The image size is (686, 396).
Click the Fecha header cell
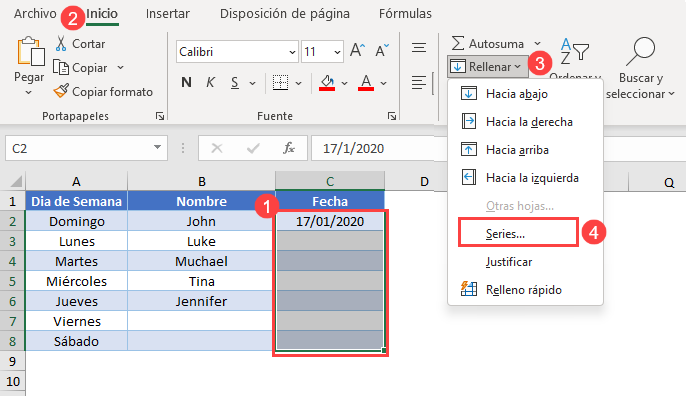pyautogui.click(x=330, y=201)
